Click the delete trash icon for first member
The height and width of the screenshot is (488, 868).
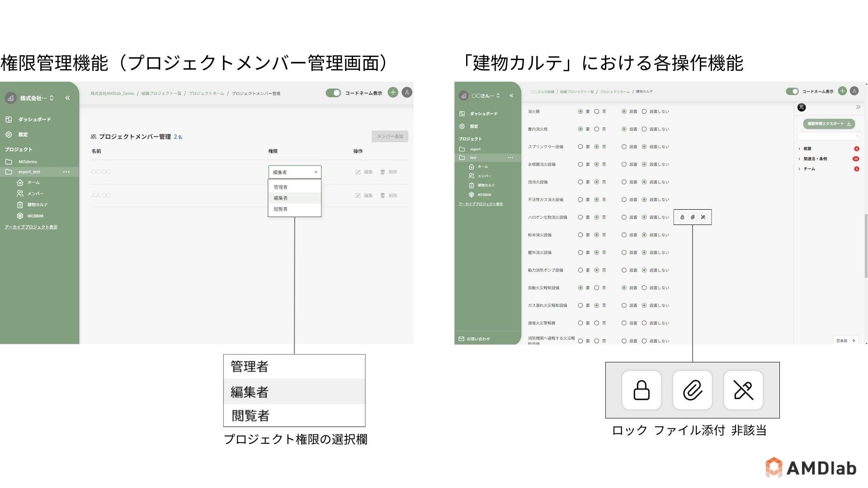tap(383, 172)
